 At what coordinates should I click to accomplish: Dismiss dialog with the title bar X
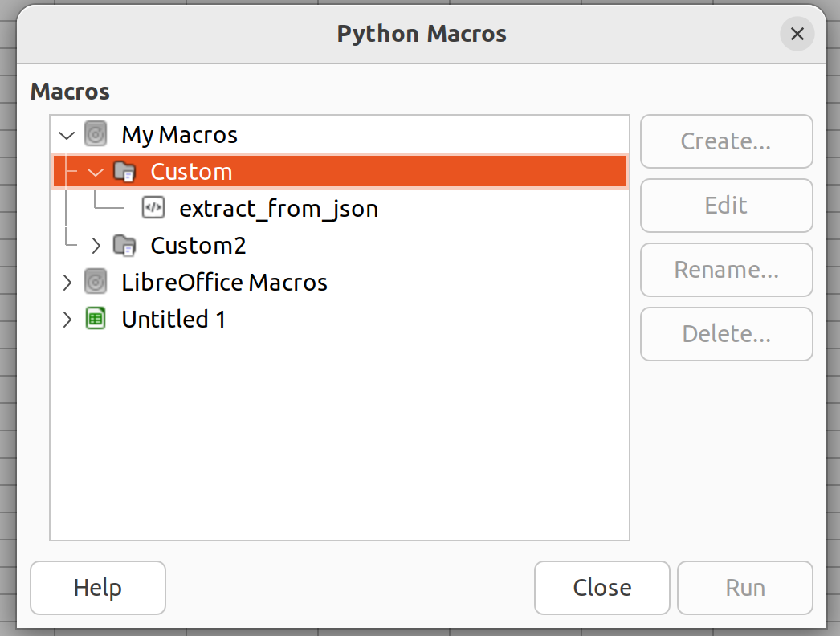(797, 34)
